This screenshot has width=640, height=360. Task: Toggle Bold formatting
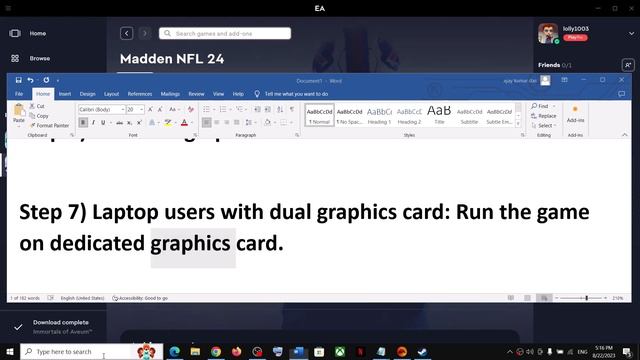tap(83, 122)
